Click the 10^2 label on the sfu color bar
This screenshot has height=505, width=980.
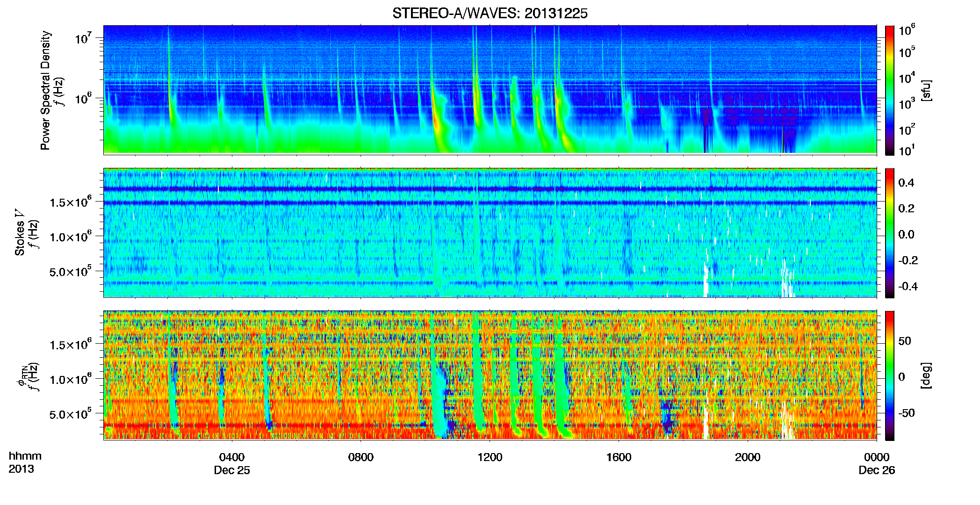(x=907, y=130)
